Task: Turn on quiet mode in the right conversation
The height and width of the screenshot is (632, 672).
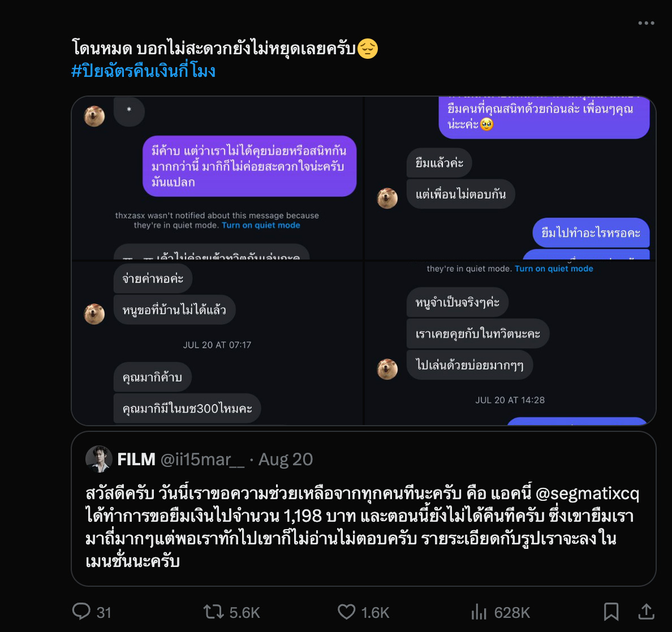Action: (x=554, y=269)
